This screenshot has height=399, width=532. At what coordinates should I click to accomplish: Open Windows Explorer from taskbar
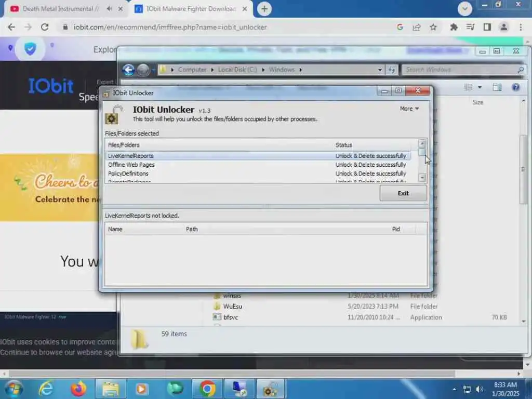[x=111, y=389]
